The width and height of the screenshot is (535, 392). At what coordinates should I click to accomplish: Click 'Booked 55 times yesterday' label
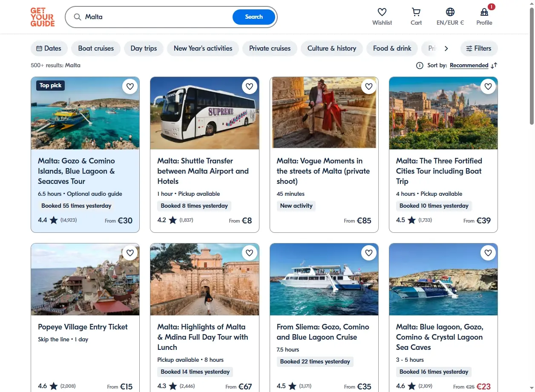76,206
